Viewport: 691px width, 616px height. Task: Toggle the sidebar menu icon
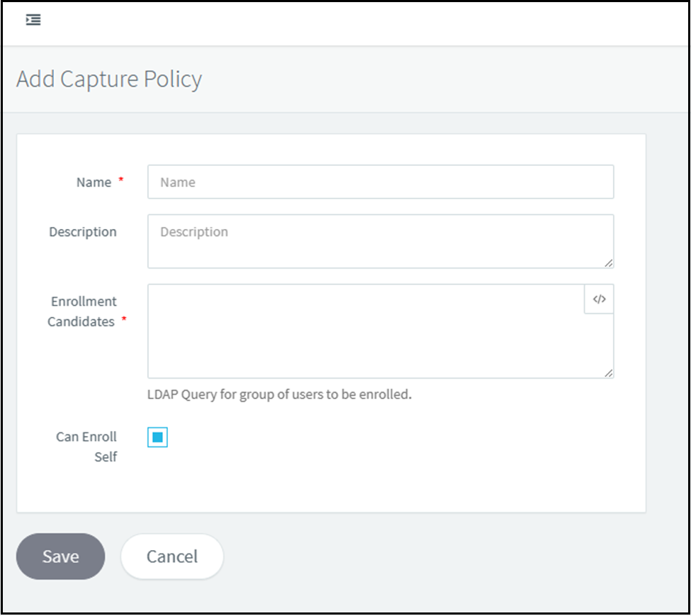click(33, 20)
